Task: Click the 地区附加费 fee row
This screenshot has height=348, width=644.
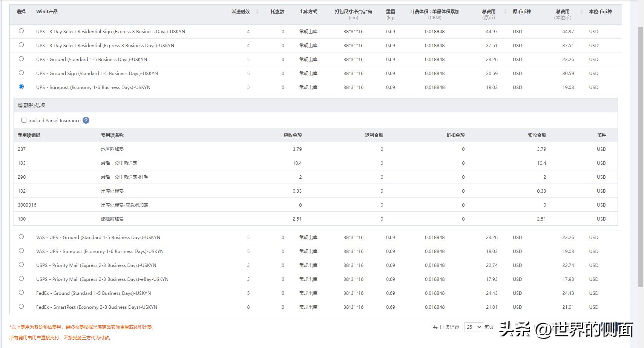Action: coord(112,149)
